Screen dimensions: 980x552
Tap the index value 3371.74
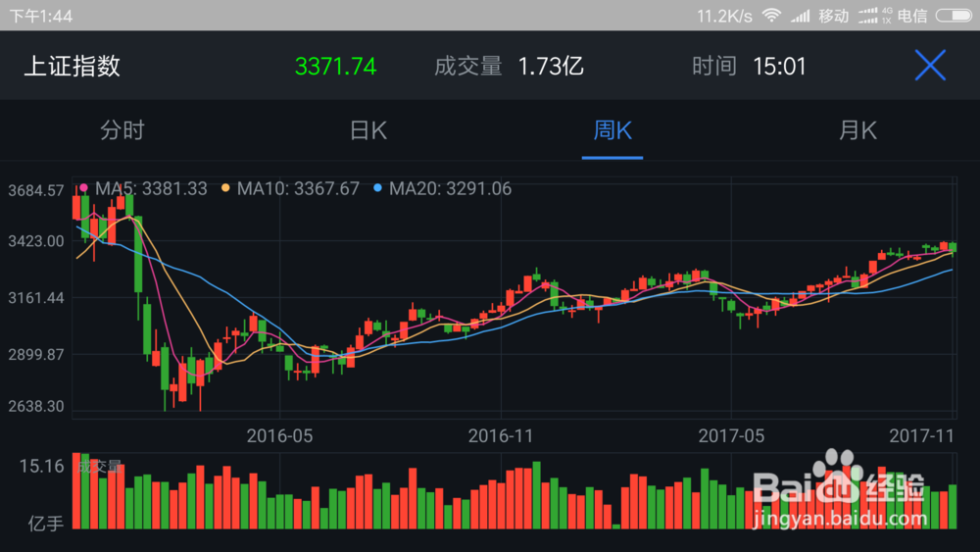tap(335, 67)
